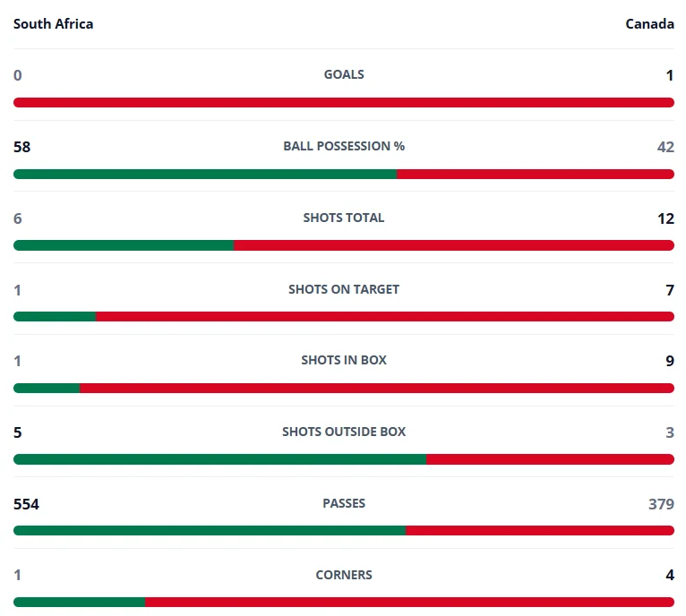Click the SHOTS OUTSIDE BOX label

[344, 432]
